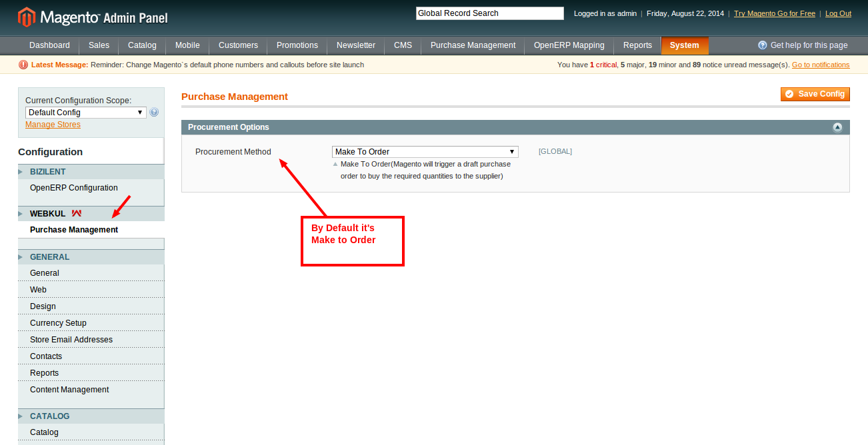The width and height of the screenshot is (868, 445).
Task: Select Purchase Management in sidebar
Action: [91, 230]
